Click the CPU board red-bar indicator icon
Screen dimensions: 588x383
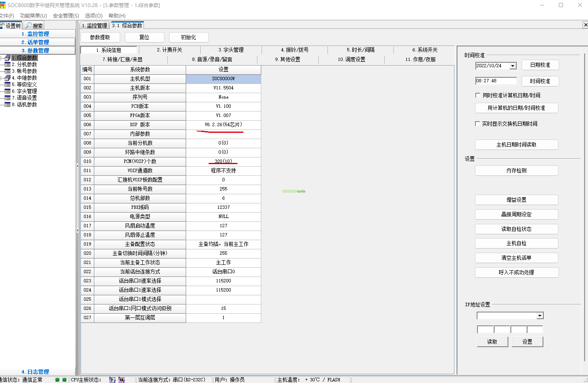pos(121,380)
